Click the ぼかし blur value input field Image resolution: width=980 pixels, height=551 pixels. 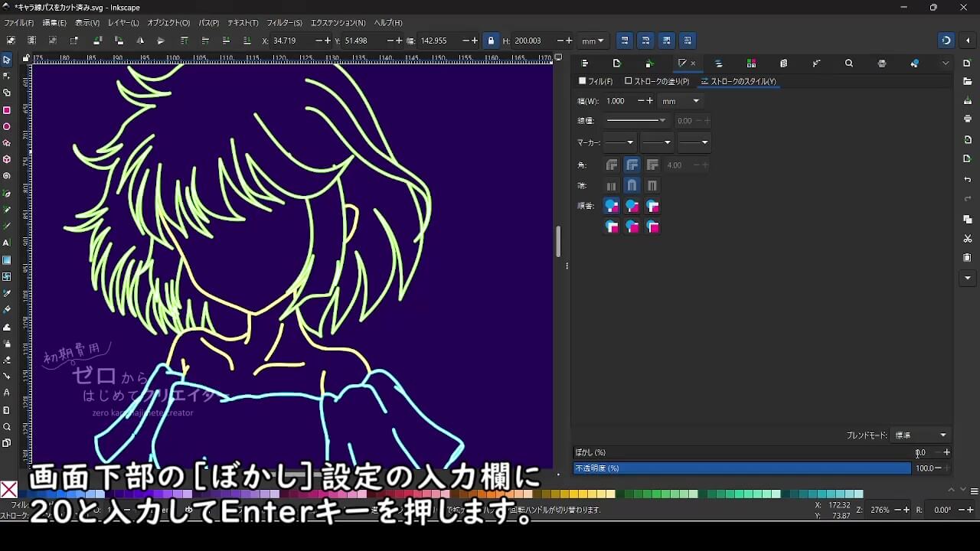pyautogui.click(x=923, y=453)
